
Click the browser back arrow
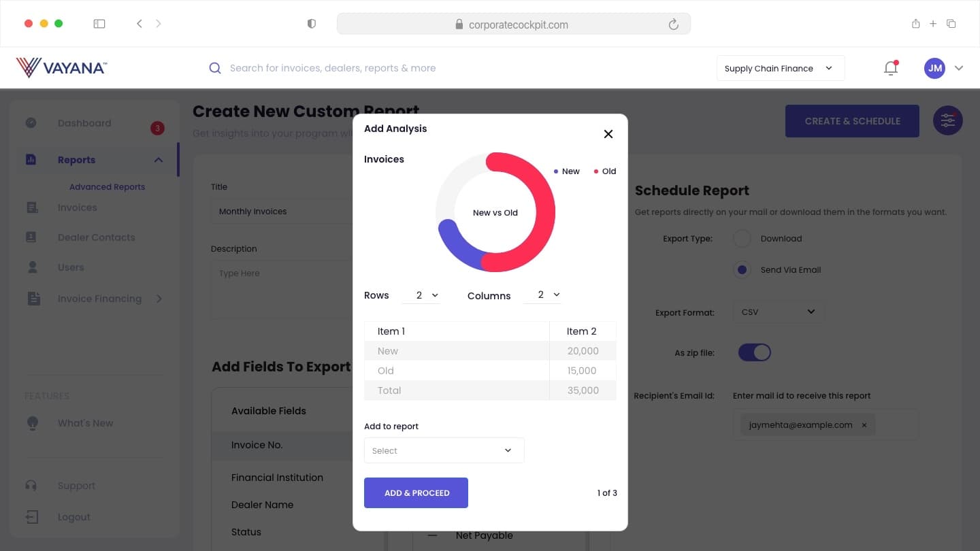(140, 23)
